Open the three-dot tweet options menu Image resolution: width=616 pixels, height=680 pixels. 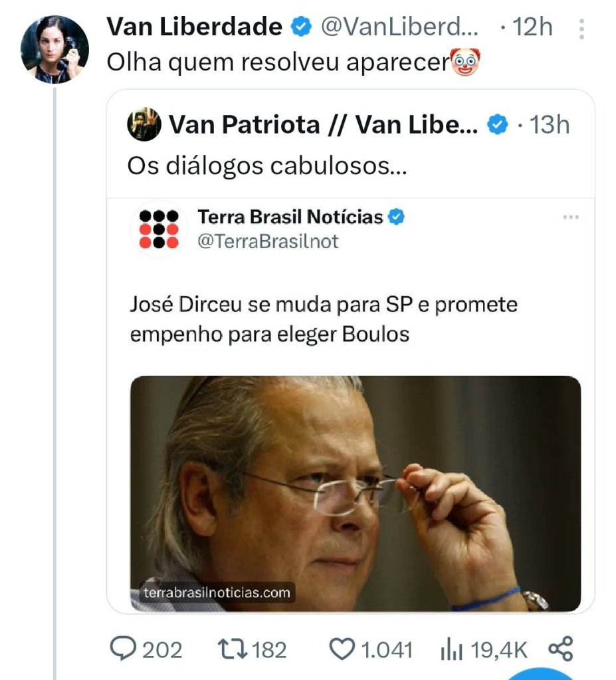[581, 29]
